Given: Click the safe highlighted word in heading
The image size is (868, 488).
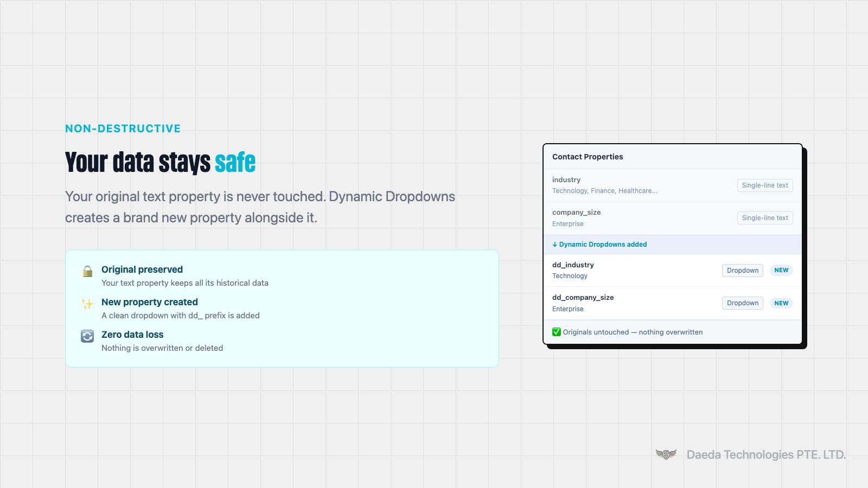Looking at the screenshot, I should point(235,162).
